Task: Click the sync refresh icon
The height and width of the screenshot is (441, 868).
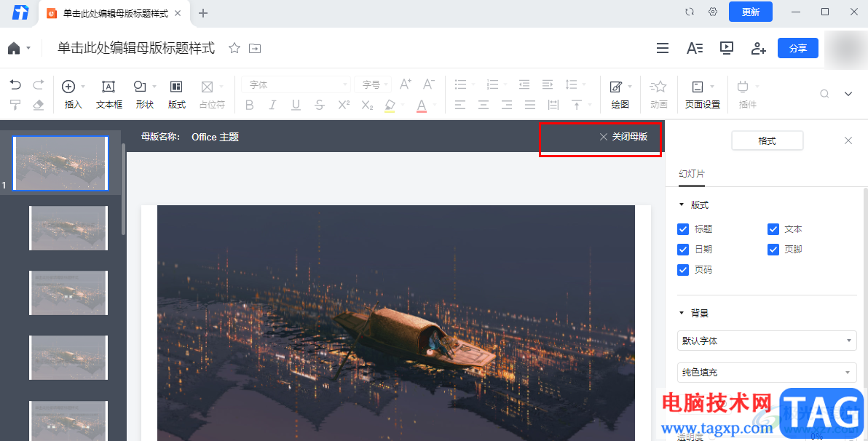Action: pos(689,12)
